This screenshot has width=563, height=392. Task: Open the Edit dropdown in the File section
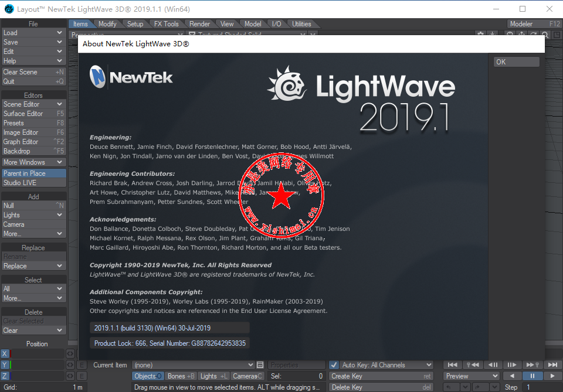click(x=34, y=52)
